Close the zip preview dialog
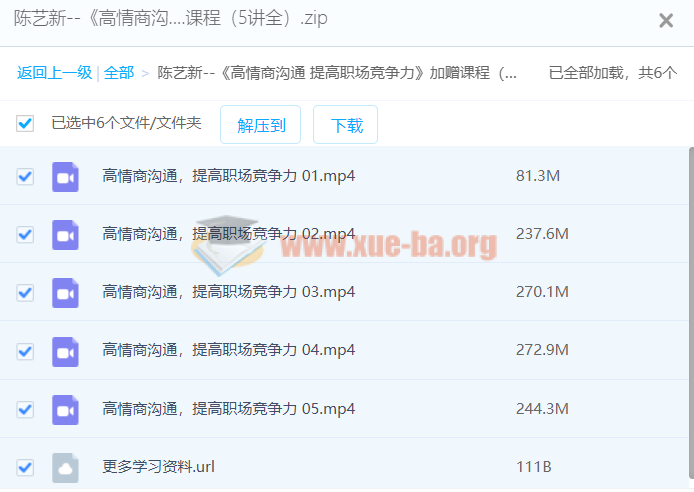Viewport: 694px width, 492px height. 666,20
